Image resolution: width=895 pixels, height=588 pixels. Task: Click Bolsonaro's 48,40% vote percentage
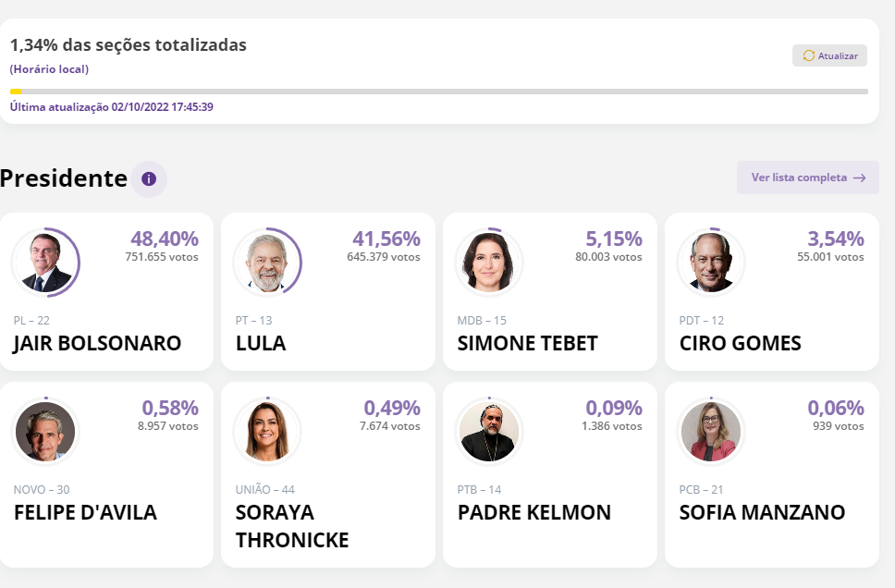point(164,239)
